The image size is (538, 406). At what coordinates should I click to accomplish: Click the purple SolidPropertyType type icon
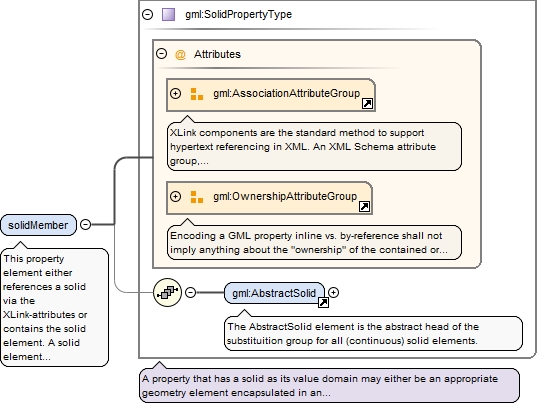click(x=168, y=14)
